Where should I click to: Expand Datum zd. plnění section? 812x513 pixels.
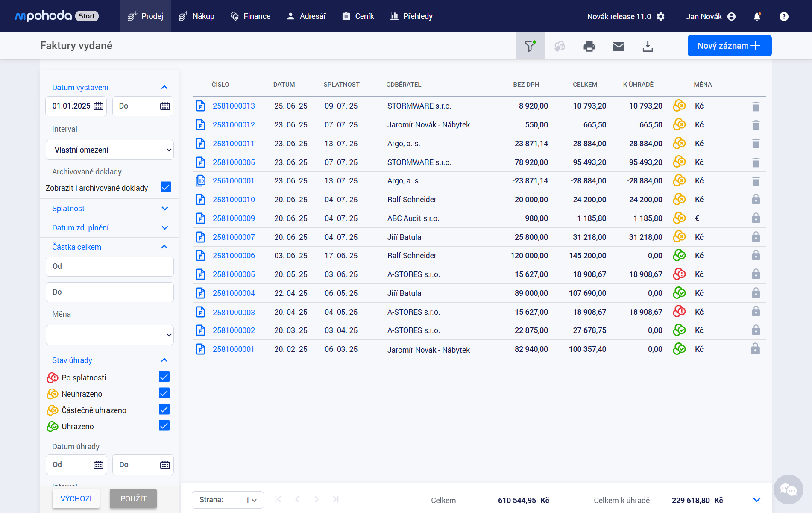point(164,228)
